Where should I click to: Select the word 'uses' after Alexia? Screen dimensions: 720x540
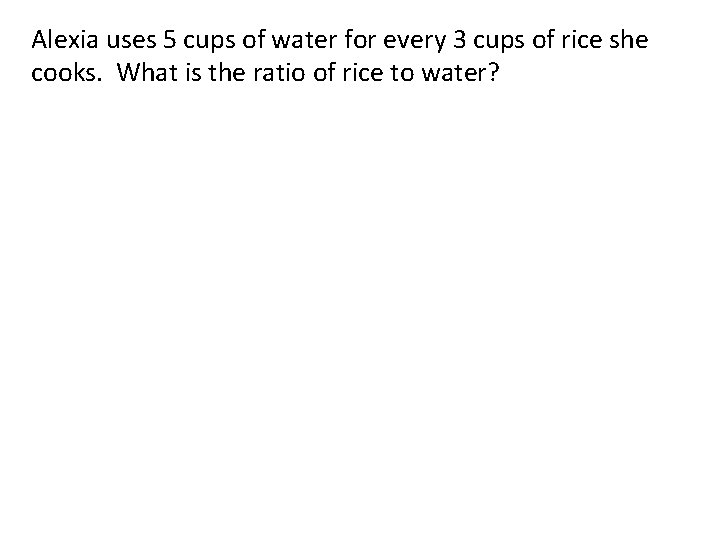(x=131, y=41)
